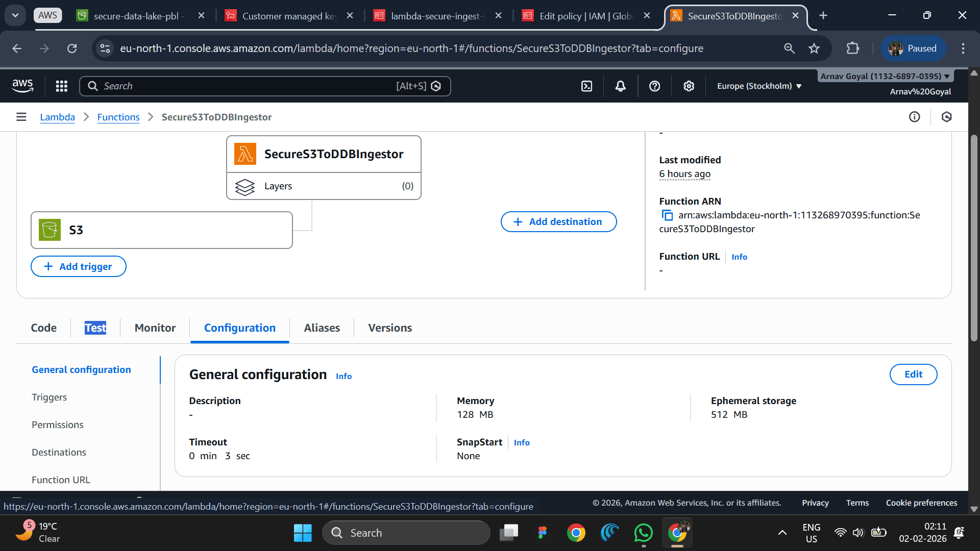Open AWS console settings gear icon
This screenshot has width=980, height=551.
pos(689,86)
